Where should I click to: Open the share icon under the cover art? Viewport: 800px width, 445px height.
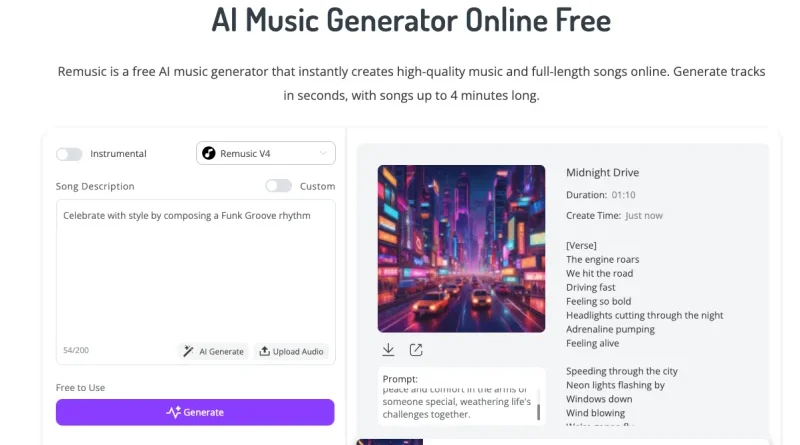coord(416,350)
